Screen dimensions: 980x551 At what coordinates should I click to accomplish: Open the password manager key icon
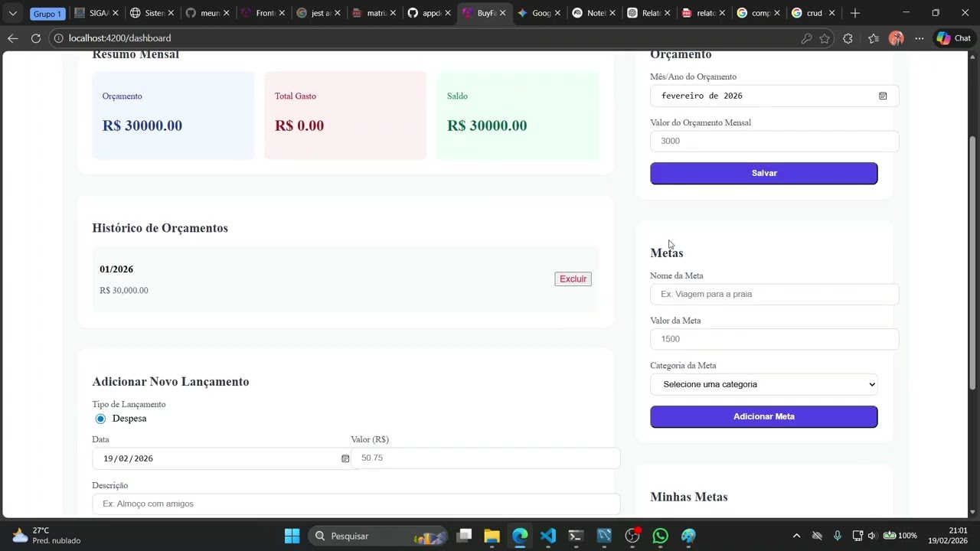click(806, 38)
